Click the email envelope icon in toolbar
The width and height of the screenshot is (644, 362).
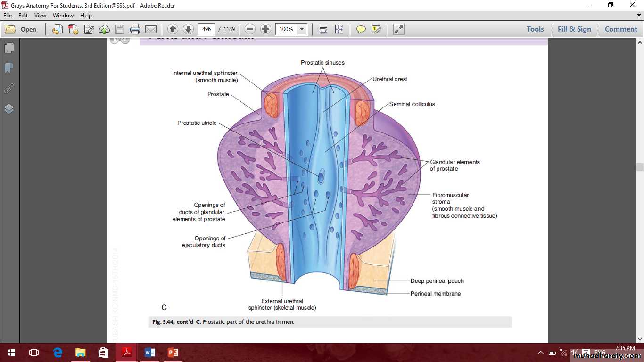[151, 29]
